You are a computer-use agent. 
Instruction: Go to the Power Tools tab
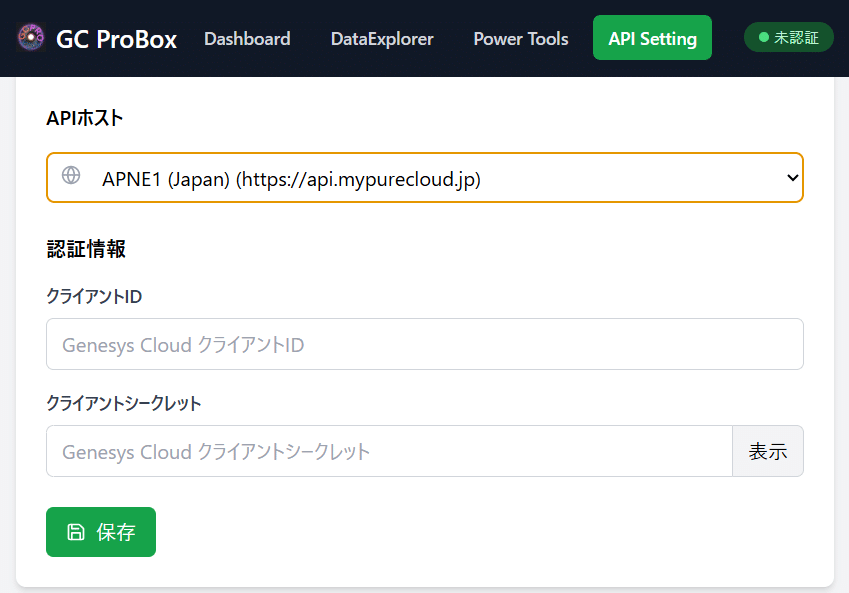pyautogui.click(x=521, y=39)
